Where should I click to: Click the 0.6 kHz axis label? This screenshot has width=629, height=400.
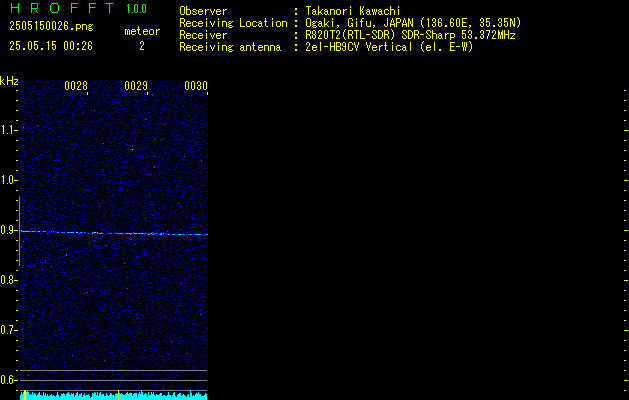8,380
